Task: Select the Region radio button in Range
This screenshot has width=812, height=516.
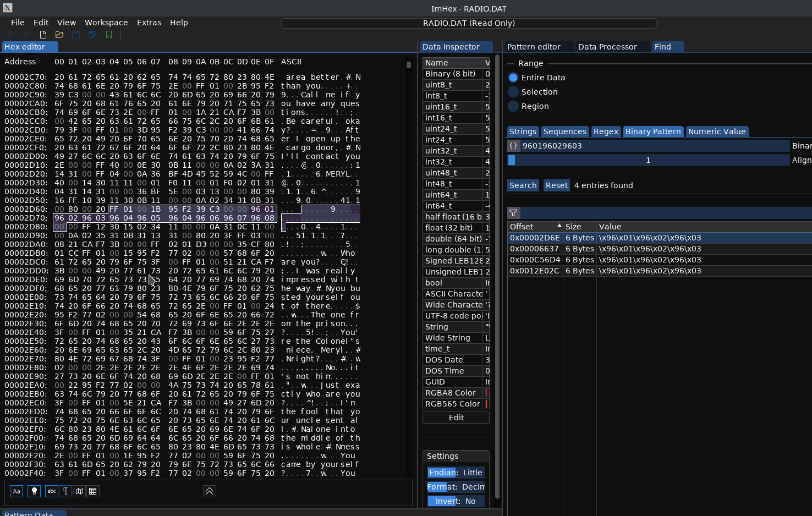Action: pyautogui.click(x=513, y=106)
